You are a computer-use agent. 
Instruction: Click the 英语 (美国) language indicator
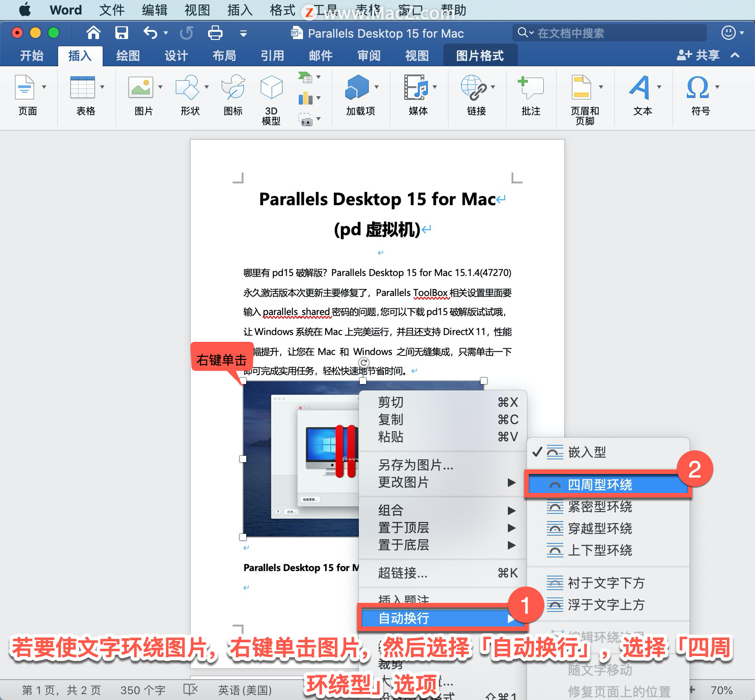(245, 690)
